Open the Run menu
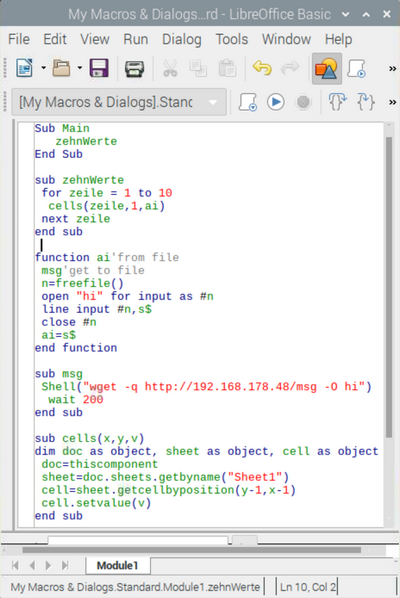Screen dimensions: 400x598 135,39
